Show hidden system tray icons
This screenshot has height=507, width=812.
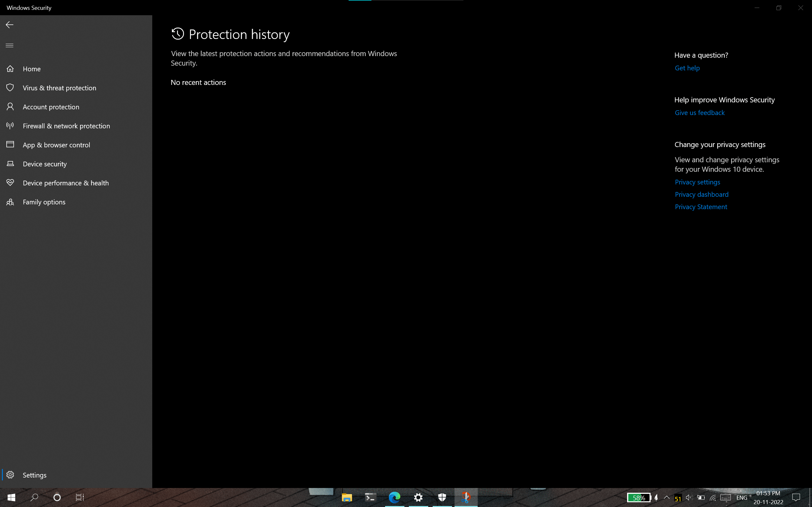[667, 497]
